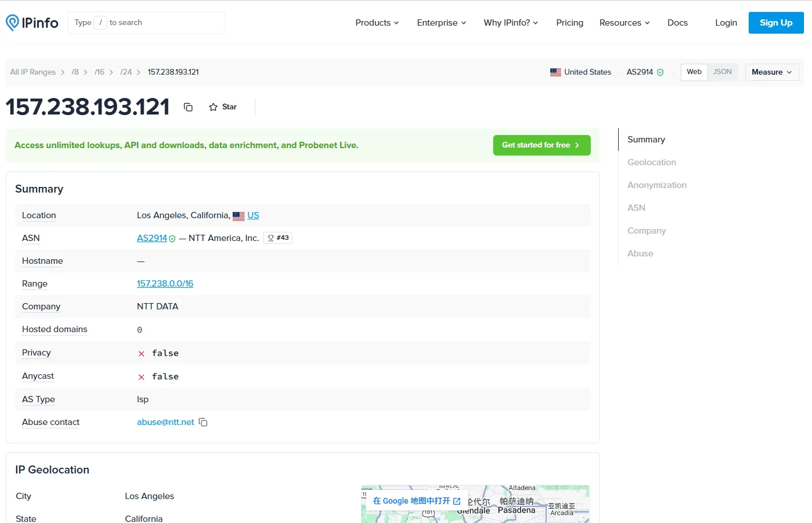This screenshot has height=523, width=812.
Task: Click the false cross icon for Privacy
Action: click(x=141, y=354)
